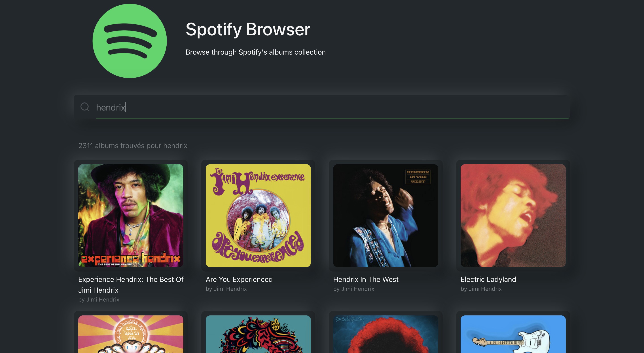Click the magnifying glass search icon
This screenshot has width=644, height=353.
pyautogui.click(x=85, y=107)
